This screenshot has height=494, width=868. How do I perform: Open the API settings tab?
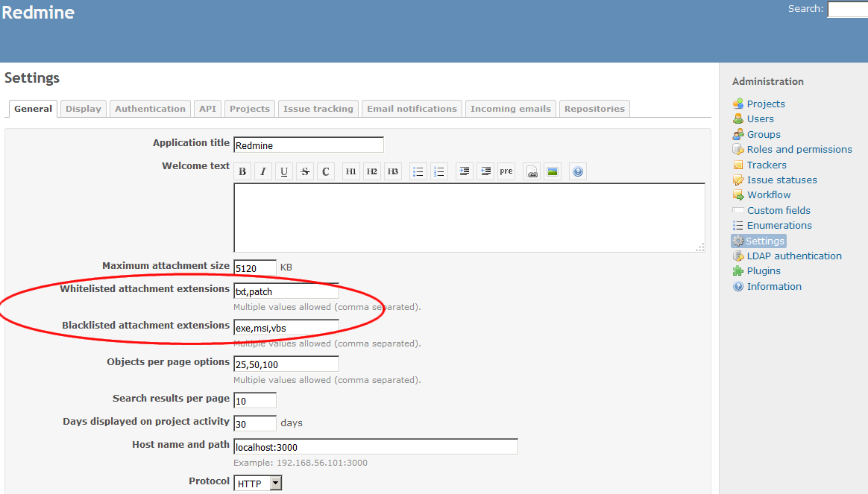point(207,109)
